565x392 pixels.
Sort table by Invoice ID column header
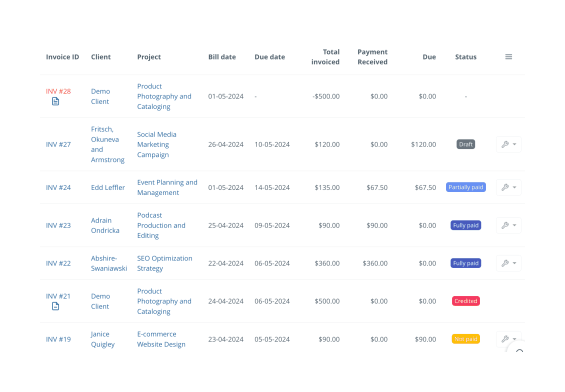(x=62, y=57)
